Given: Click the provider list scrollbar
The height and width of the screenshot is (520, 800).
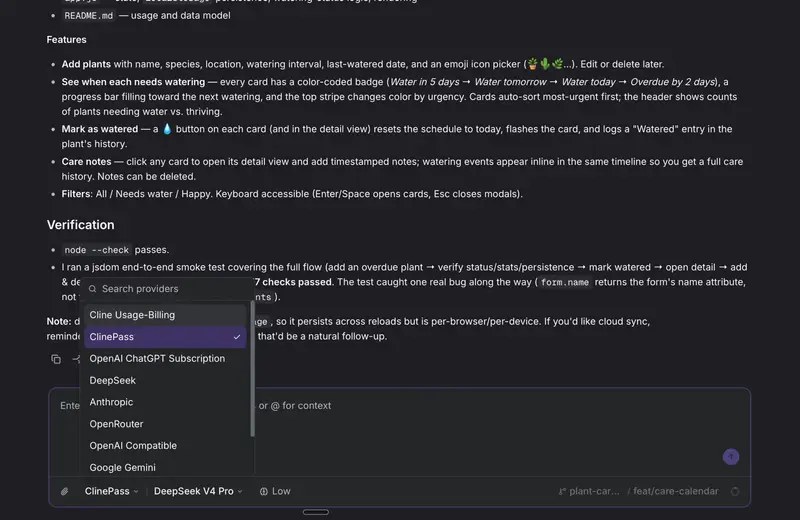Looking at the screenshot, I should tap(252, 369).
